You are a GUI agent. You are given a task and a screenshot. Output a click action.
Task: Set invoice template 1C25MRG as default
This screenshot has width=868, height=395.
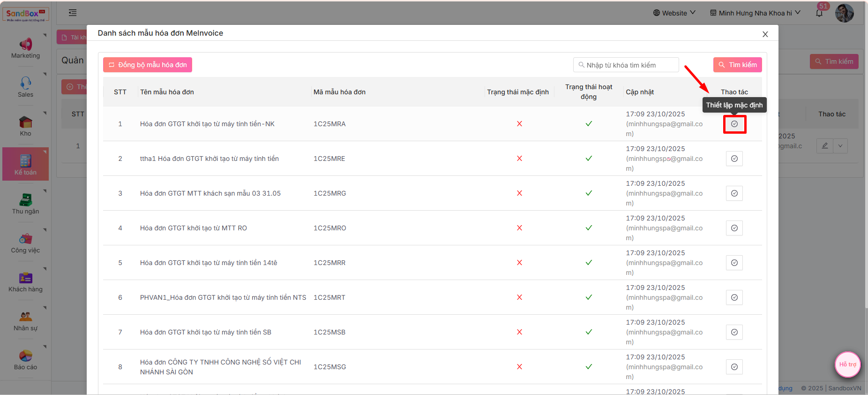tap(734, 193)
